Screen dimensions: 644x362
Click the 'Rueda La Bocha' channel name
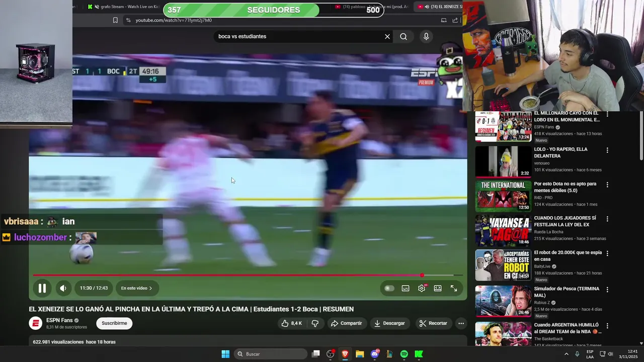548,232
